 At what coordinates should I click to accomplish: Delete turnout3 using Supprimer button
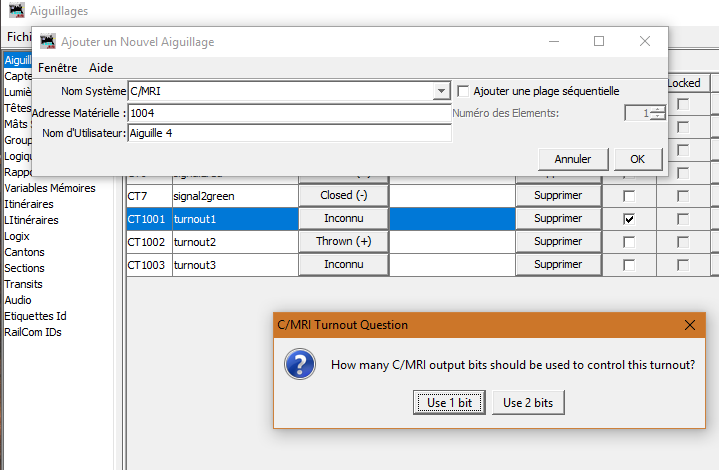(557, 265)
